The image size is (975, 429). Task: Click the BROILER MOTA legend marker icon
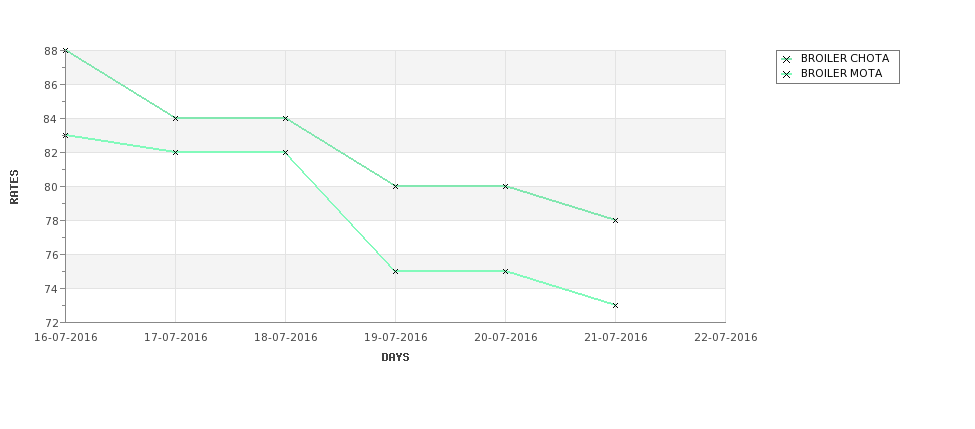787,74
